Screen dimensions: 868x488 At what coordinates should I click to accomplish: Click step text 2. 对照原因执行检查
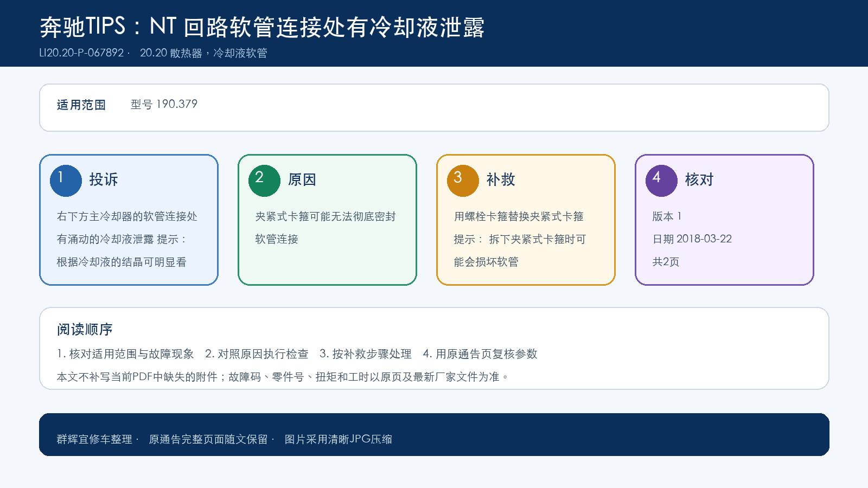(257, 354)
